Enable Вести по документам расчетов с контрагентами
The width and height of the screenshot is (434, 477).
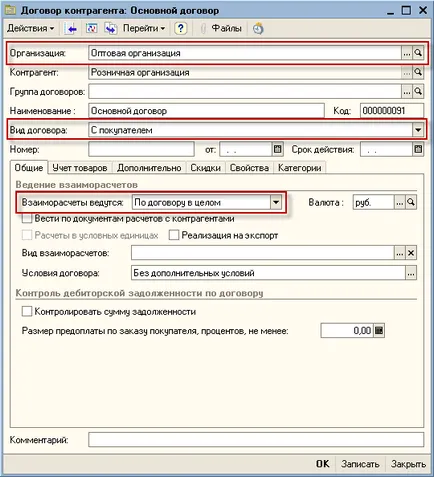coord(27,219)
